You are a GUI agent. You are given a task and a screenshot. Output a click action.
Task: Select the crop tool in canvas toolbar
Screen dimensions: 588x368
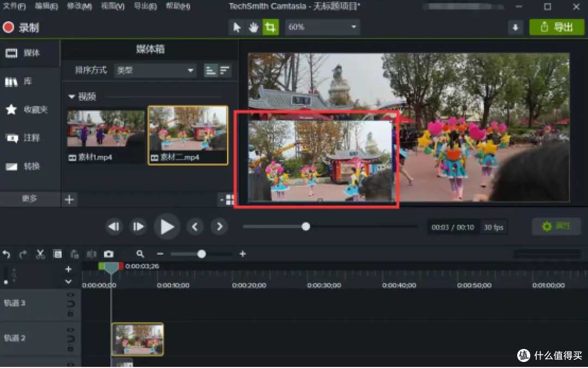pyautogui.click(x=270, y=27)
